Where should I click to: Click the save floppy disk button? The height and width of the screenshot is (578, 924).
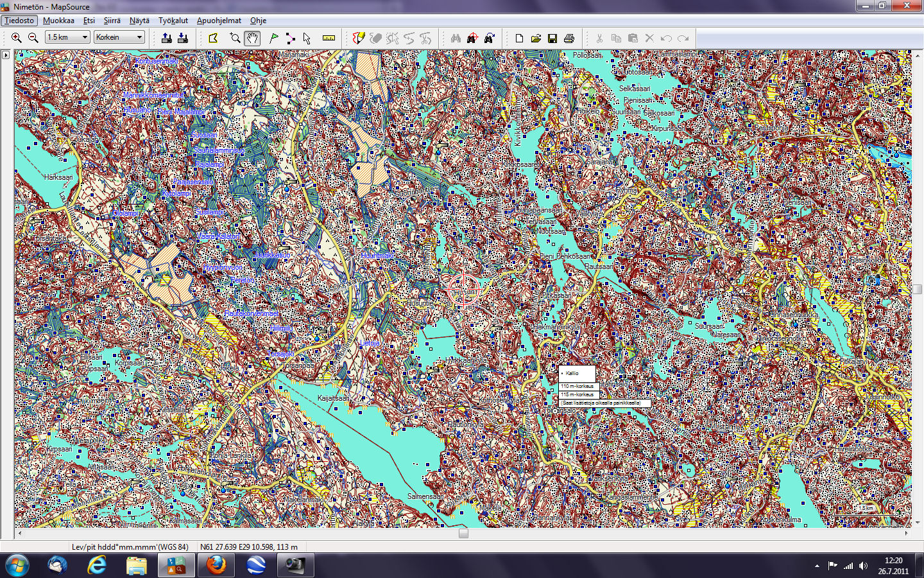pyautogui.click(x=552, y=38)
